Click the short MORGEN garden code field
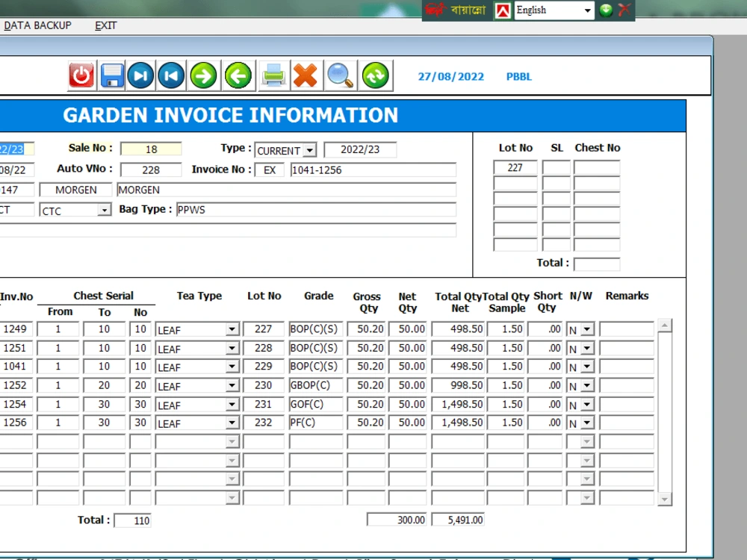The image size is (747, 560). 75,190
